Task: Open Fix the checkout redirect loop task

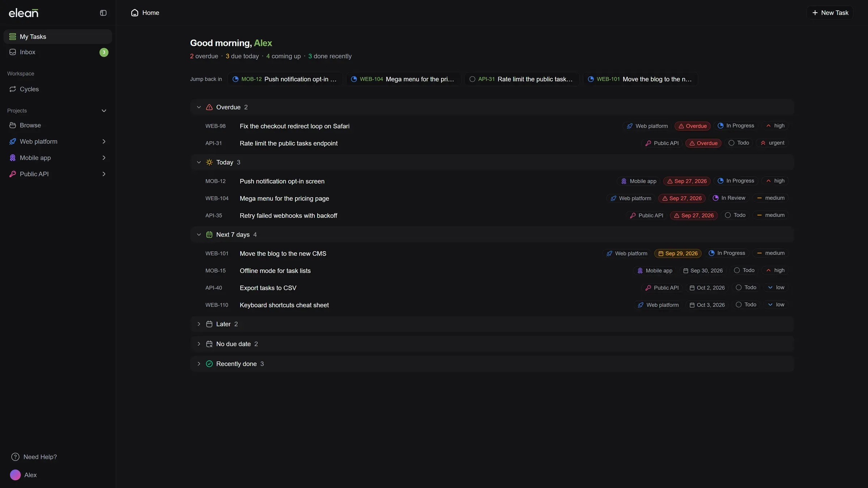Action: [x=294, y=126]
